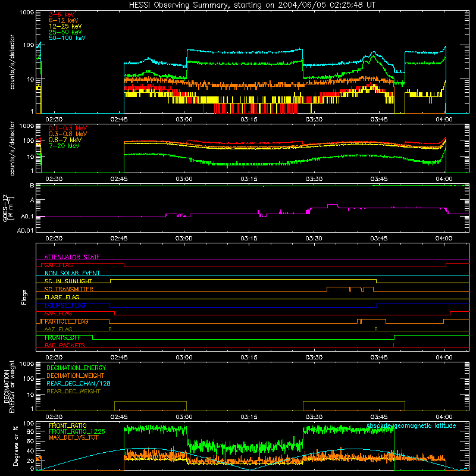Click the A0.1 tick label on GOES plot
The image size is (476, 476).
tap(27, 217)
